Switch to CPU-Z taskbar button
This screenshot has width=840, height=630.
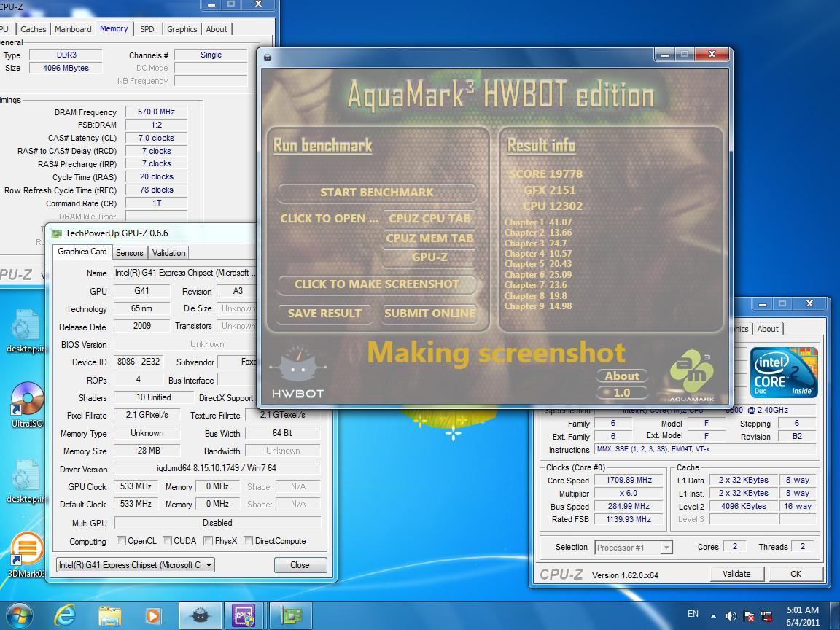click(244, 615)
